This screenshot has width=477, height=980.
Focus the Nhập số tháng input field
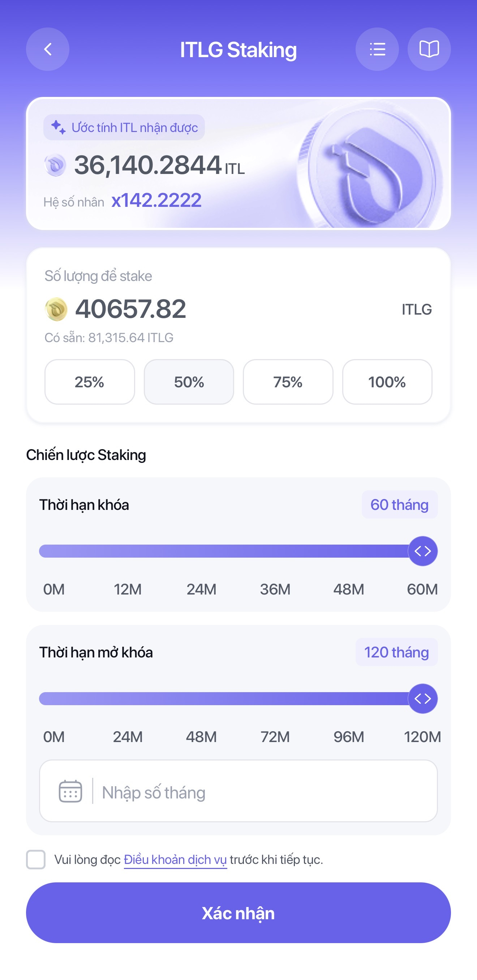pos(238,791)
